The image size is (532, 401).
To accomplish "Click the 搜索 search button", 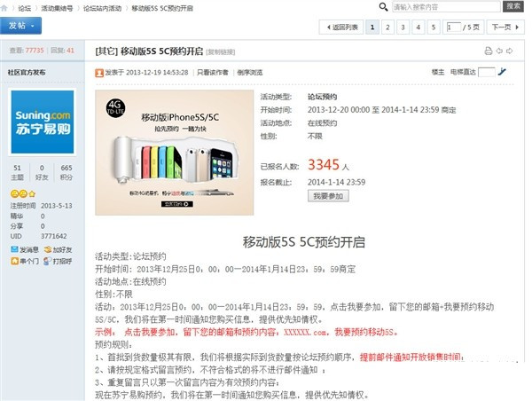I will 513,6.
